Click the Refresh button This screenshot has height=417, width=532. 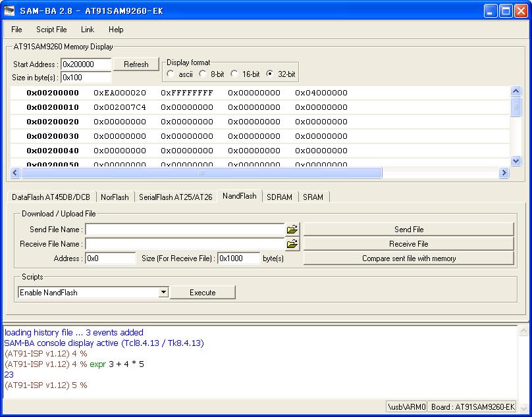136,64
